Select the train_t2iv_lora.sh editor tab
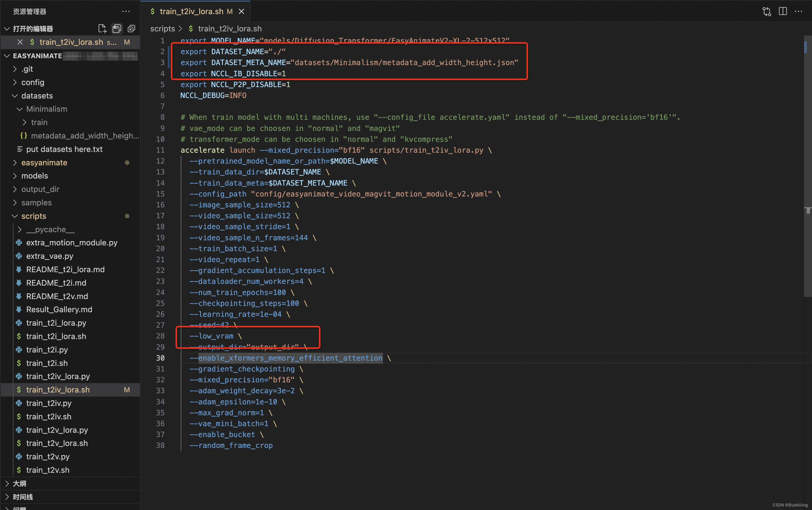The image size is (812, 510). click(191, 11)
